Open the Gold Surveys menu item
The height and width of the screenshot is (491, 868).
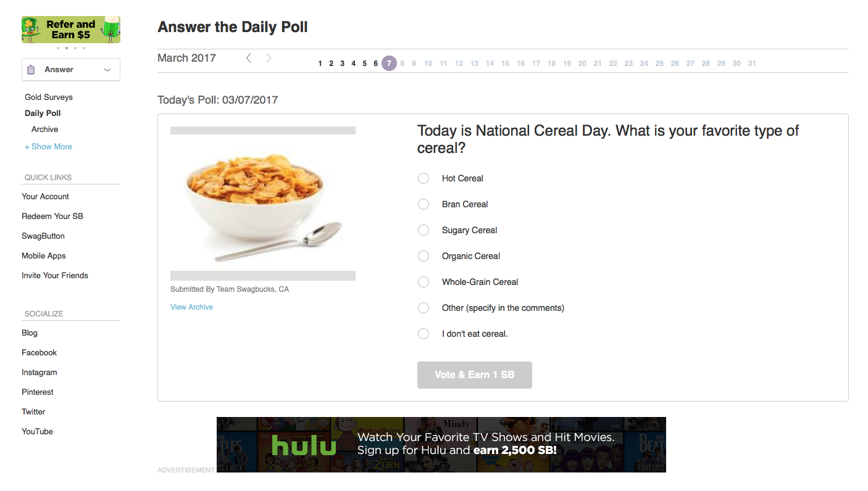coord(49,97)
